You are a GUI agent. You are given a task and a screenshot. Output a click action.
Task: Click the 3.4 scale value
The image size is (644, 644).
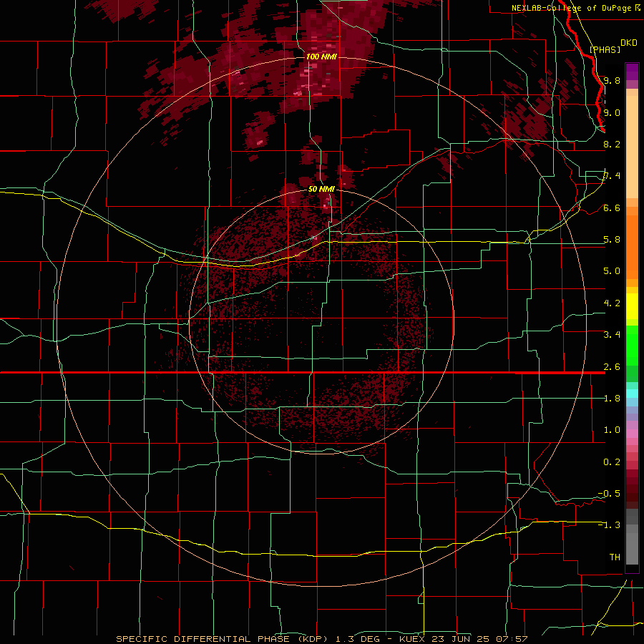click(612, 335)
